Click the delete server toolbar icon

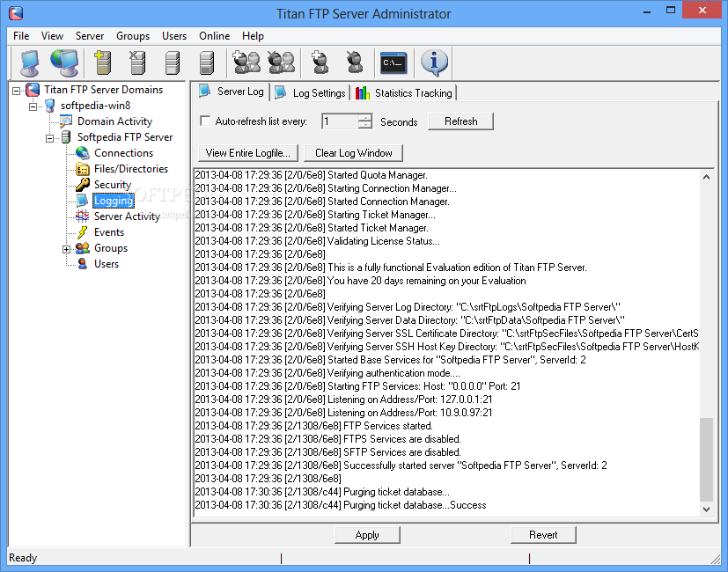pyautogui.click(x=137, y=62)
